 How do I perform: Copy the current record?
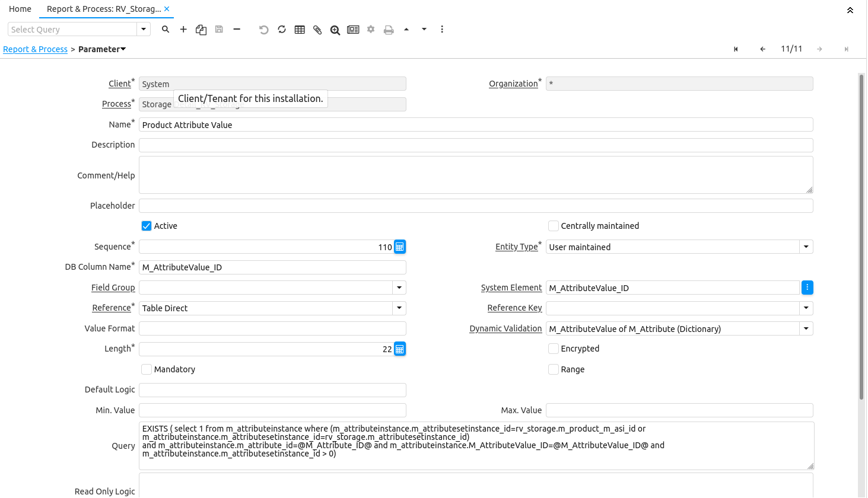tap(201, 29)
